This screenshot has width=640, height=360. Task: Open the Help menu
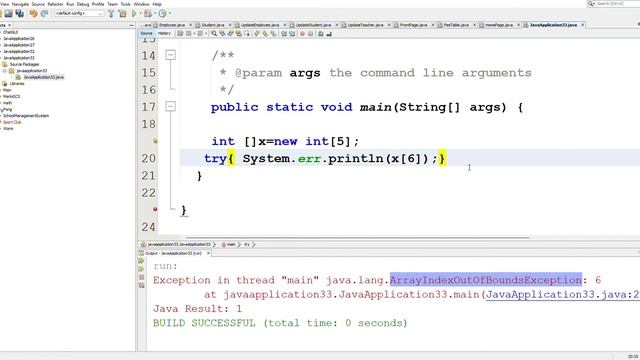pyautogui.click(x=157, y=4)
